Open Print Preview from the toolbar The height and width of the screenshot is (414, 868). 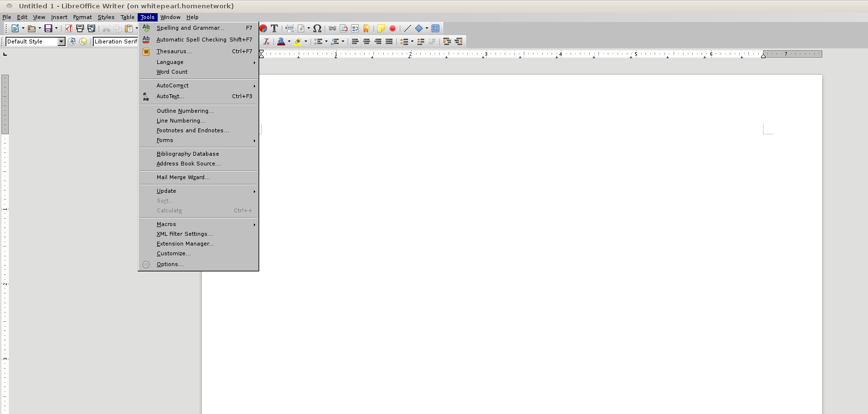tap(91, 28)
